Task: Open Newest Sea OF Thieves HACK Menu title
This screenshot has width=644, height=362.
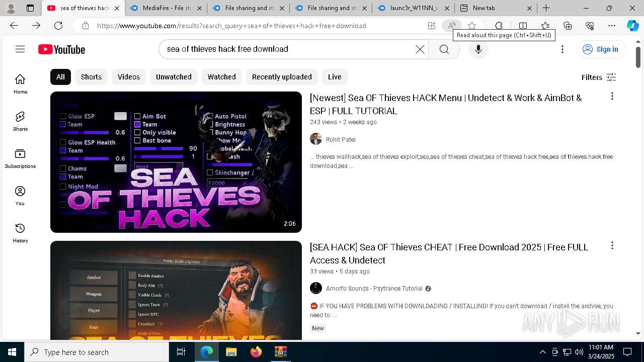Action: 446,104
